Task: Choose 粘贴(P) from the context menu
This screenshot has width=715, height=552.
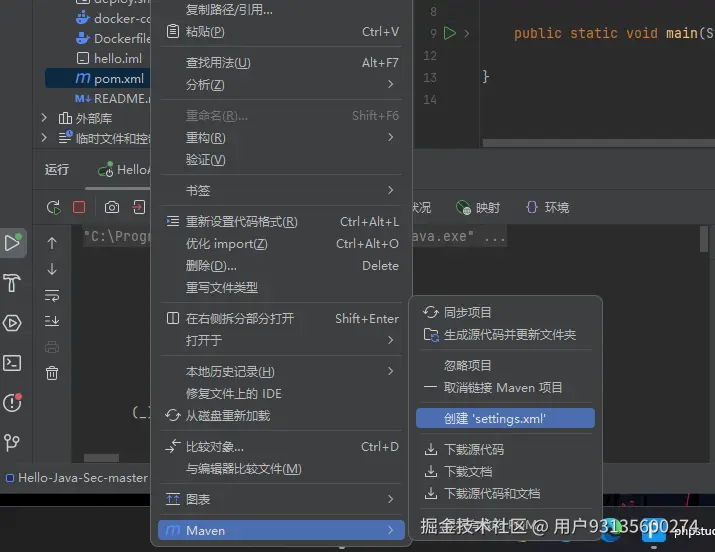Action: pos(281,31)
